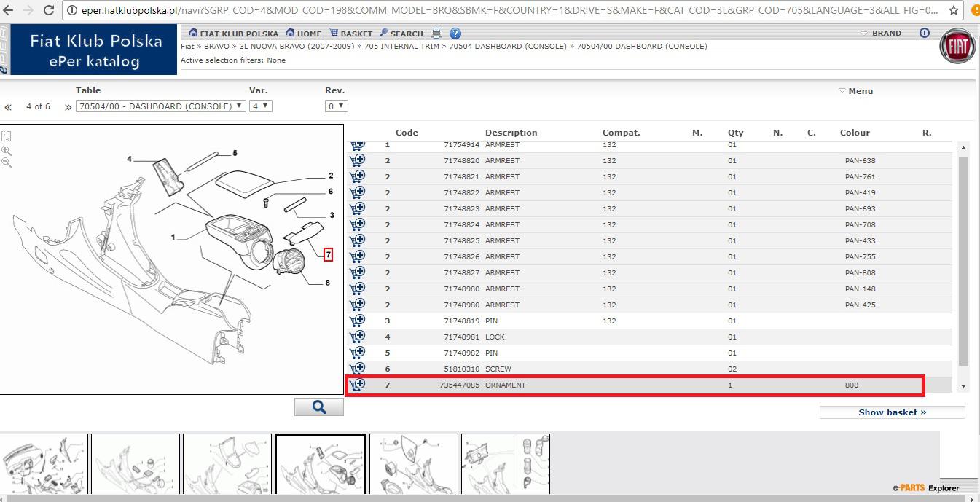Click the Description column header
This screenshot has width=980, height=502.
tap(511, 133)
